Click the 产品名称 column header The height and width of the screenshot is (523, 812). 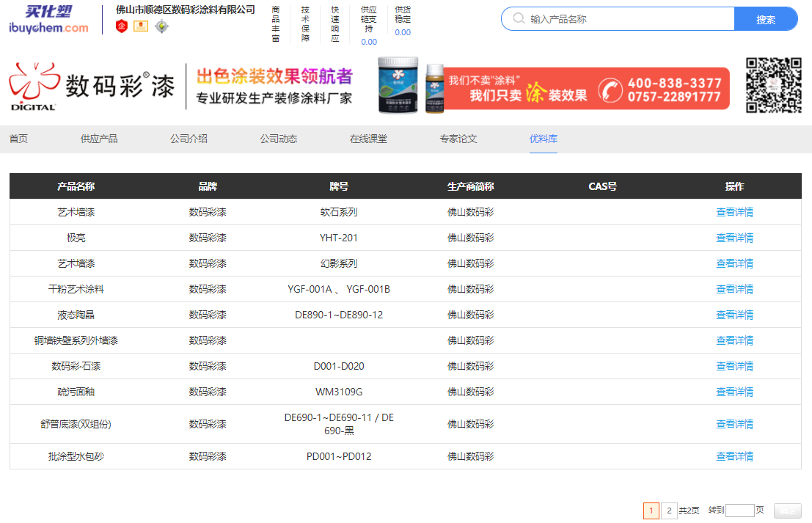coord(76,186)
